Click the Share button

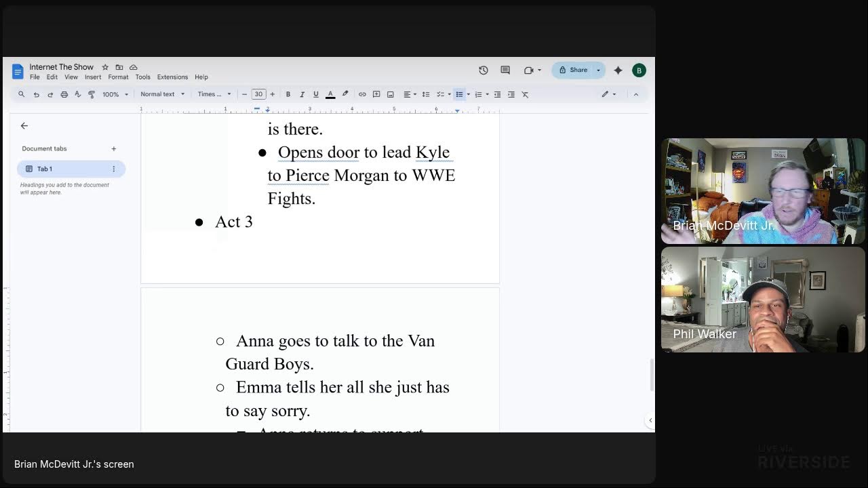[572, 70]
